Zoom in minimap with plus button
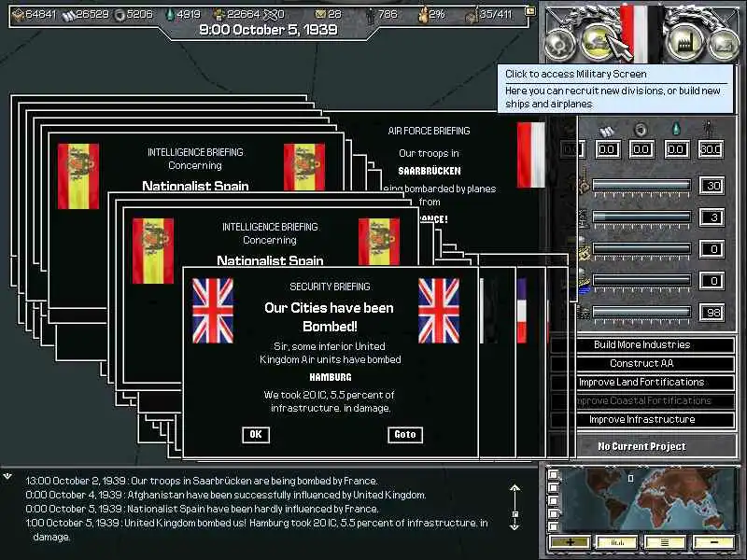 coord(571,542)
